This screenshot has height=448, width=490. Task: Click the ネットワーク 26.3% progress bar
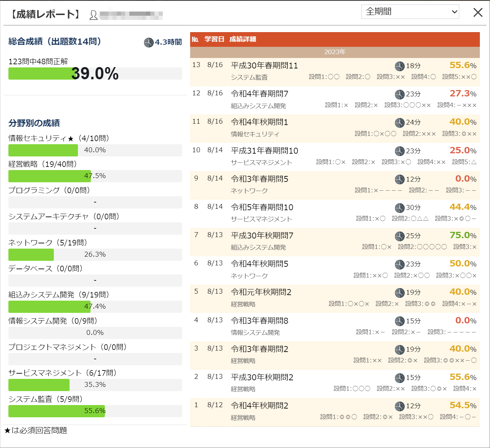pos(95,255)
